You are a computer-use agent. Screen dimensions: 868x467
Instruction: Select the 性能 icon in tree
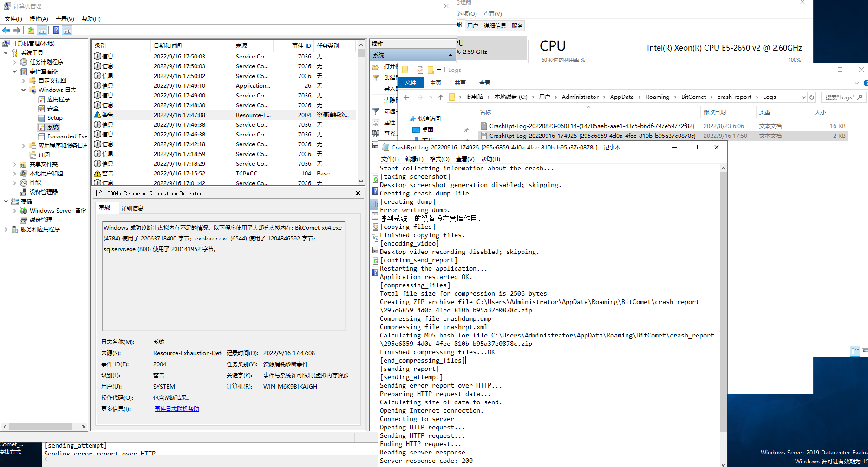(24, 182)
